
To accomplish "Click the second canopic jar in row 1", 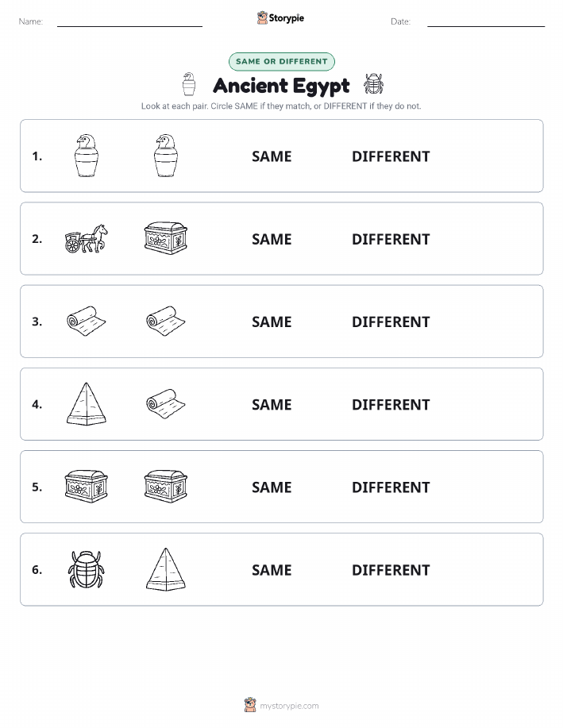I will coord(166,156).
